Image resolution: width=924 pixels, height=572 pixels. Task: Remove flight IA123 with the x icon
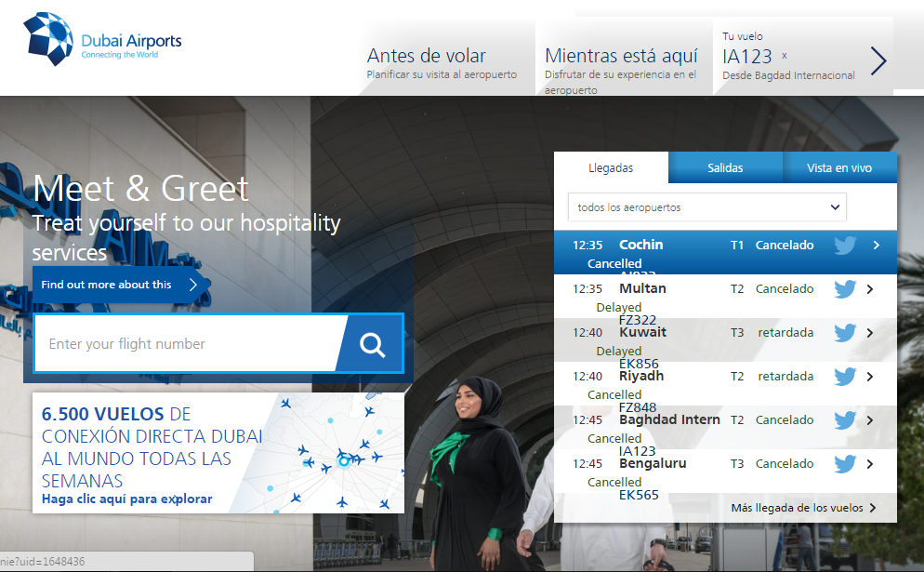785,56
